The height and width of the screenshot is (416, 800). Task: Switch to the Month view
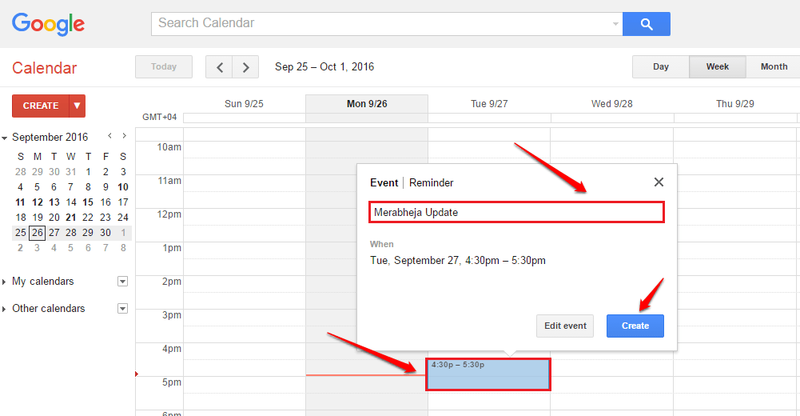773,67
